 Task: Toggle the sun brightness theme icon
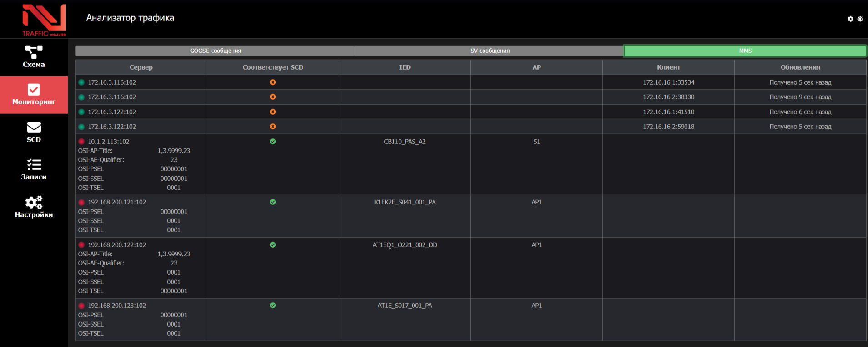pyautogui.click(x=860, y=19)
